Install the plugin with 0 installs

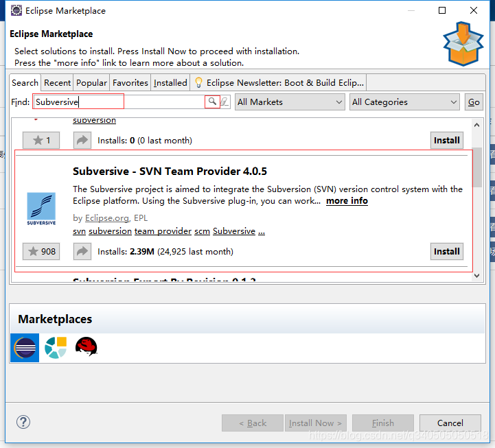tap(447, 140)
